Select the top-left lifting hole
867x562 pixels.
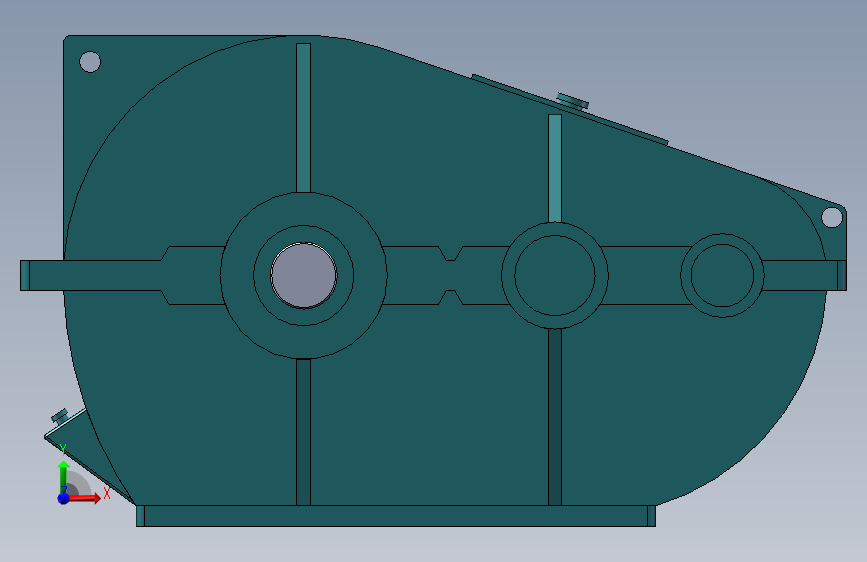pos(90,61)
